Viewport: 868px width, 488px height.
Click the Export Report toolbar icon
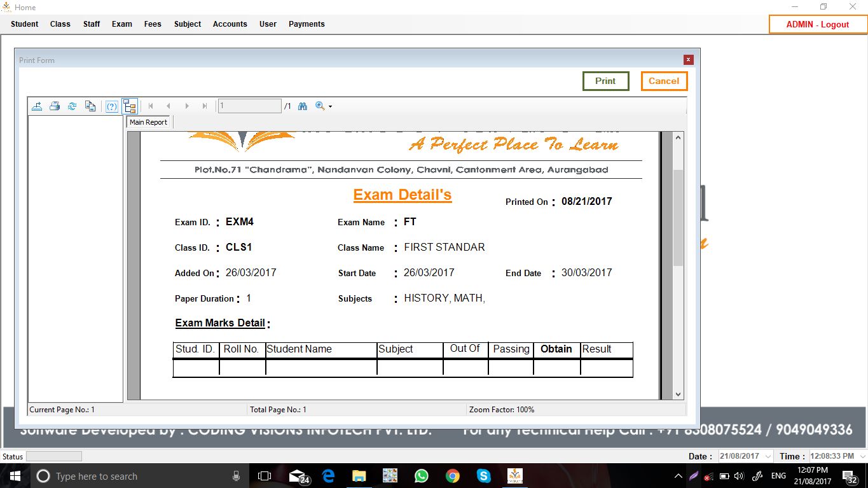pos(37,106)
